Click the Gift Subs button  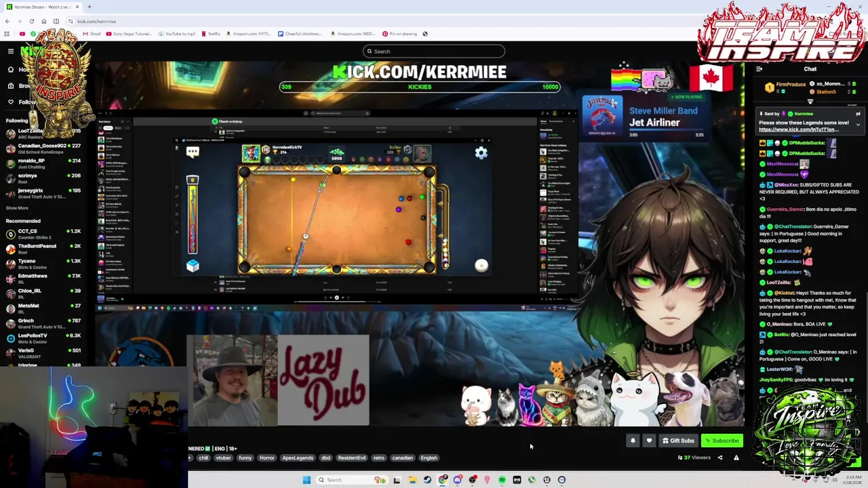(x=678, y=441)
